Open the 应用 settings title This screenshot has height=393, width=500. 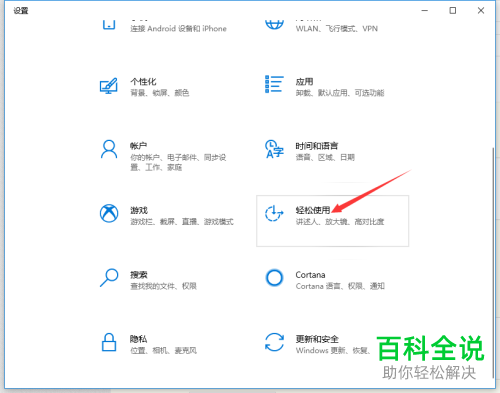point(304,82)
